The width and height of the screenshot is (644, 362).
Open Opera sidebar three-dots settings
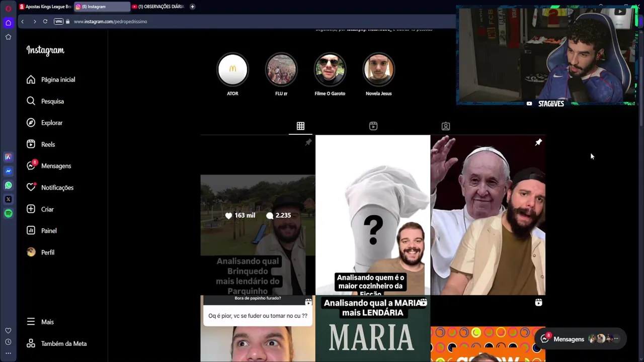[x=8, y=353]
